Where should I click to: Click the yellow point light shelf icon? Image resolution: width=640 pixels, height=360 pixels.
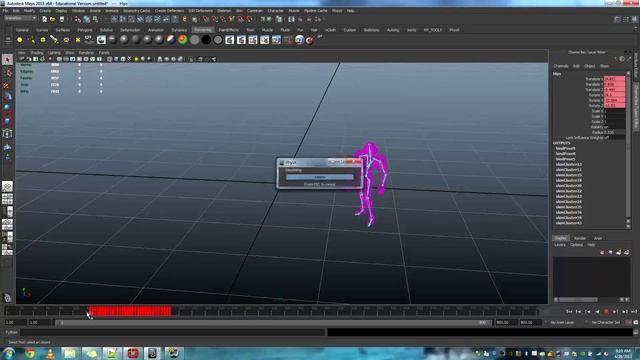point(20,40)
